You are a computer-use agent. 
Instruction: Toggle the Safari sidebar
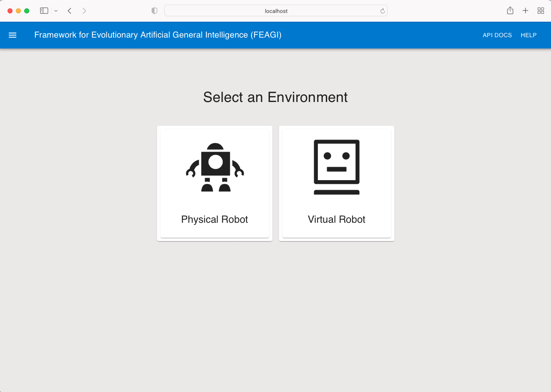[x=44, y=11]
